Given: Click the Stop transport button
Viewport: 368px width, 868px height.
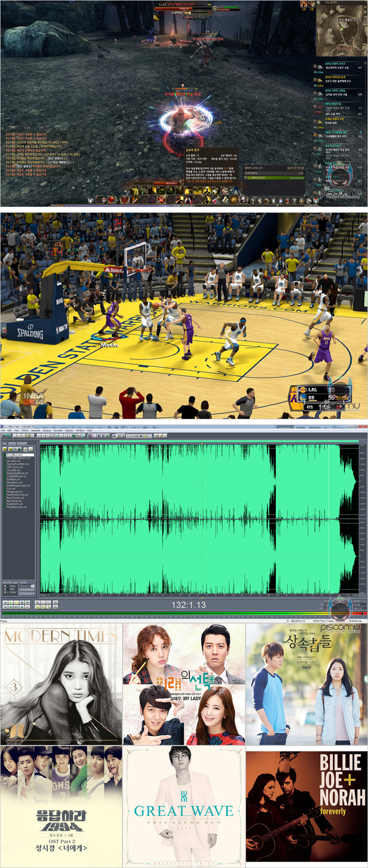Looking at the screenshot, I should tap(6, 603).
